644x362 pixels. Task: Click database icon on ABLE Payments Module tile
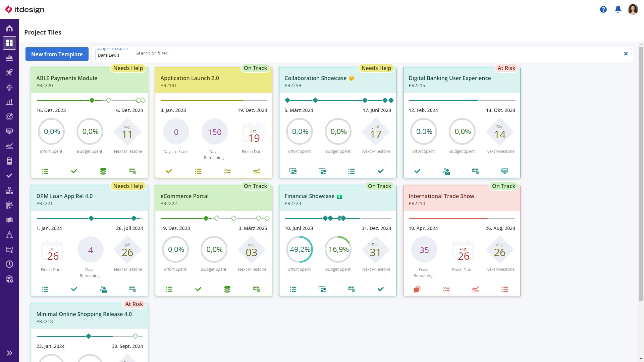click(103, 171)
